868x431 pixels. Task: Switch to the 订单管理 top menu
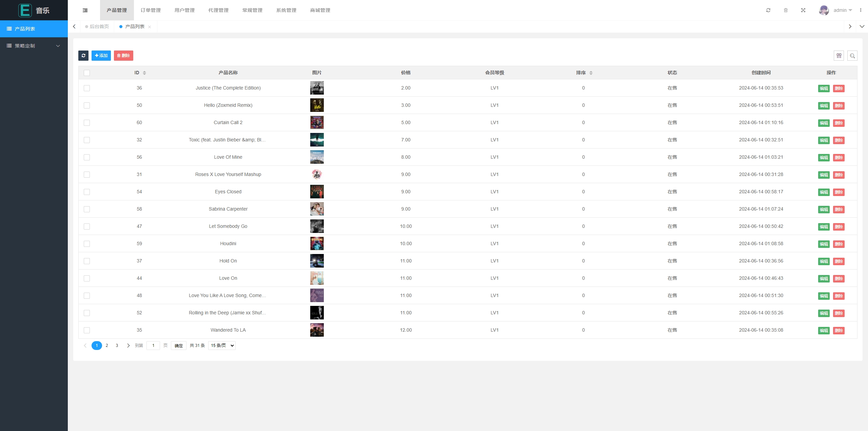151,10
